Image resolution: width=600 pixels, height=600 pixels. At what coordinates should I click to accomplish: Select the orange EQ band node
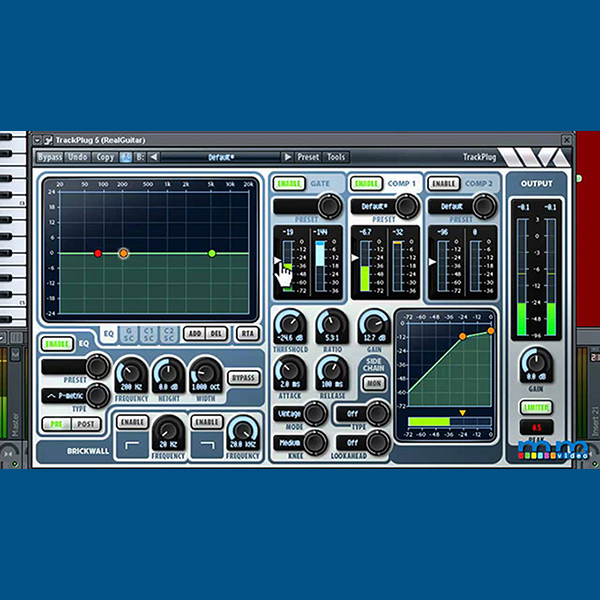coord(124,254)
